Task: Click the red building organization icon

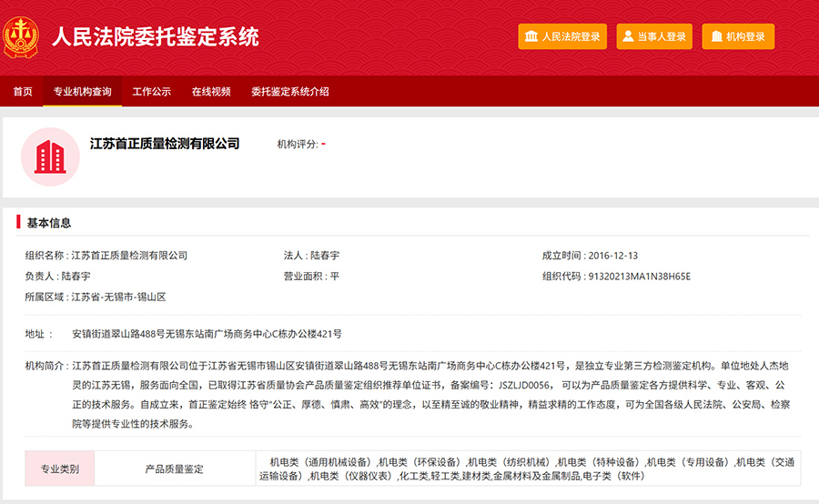Action: click(50, 156)
